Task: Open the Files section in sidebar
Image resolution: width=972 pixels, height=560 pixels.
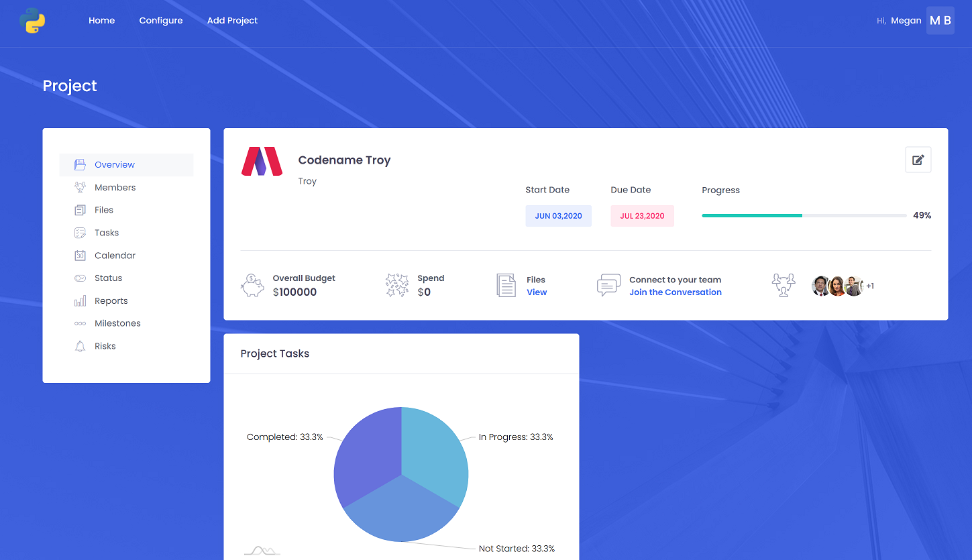Action: click(x=126, y=210)
